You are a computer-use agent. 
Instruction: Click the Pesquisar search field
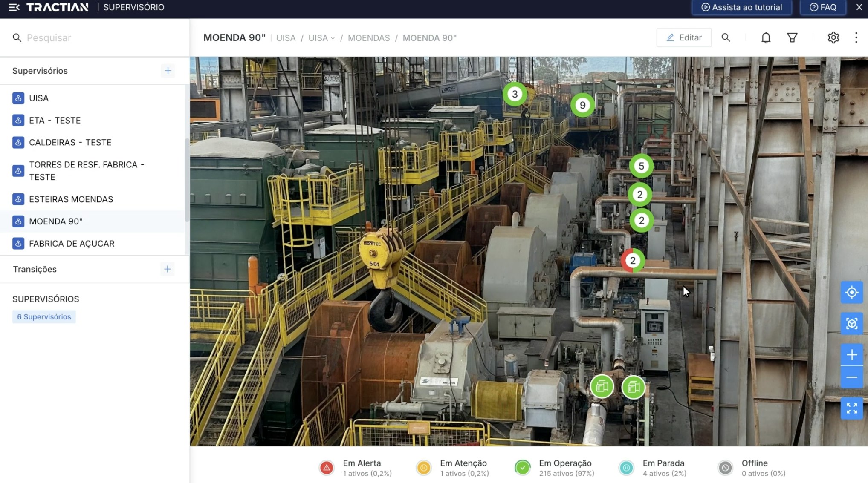point(98,38)
